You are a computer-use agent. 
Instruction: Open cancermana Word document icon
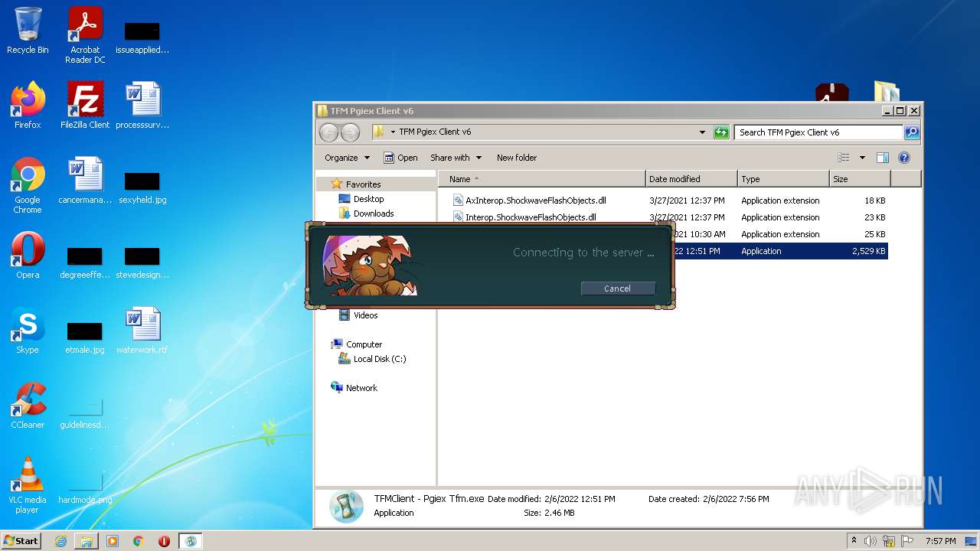pos(85,181)
